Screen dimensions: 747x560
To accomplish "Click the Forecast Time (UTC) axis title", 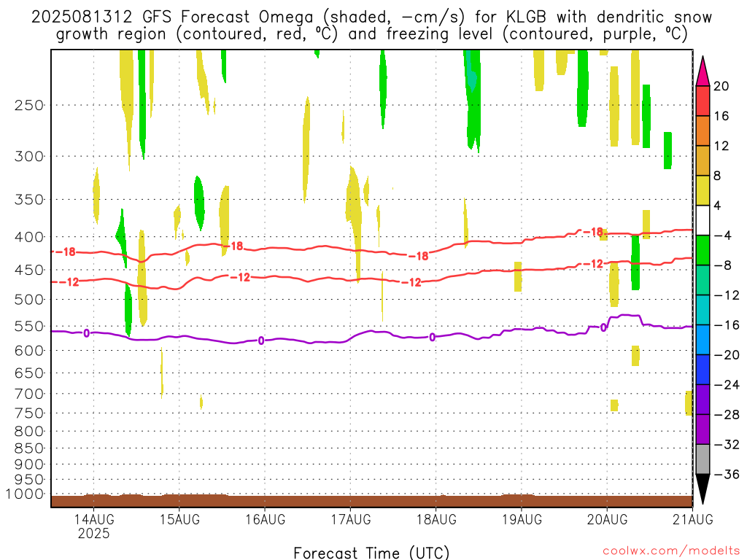I will tap(371, 553).
